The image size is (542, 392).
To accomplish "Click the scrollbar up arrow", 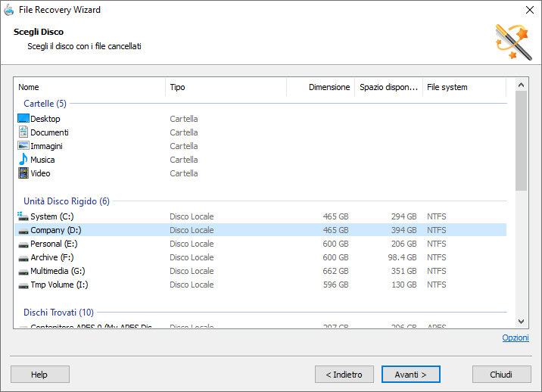I will (x=522, y=85).
